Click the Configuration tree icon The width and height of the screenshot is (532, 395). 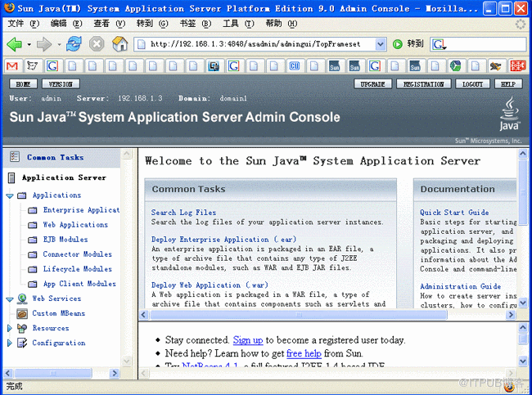22,343
